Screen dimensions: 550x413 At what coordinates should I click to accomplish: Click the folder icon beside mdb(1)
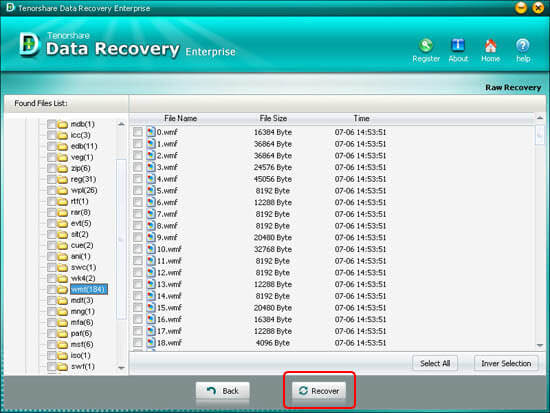[x=62, y=124]
